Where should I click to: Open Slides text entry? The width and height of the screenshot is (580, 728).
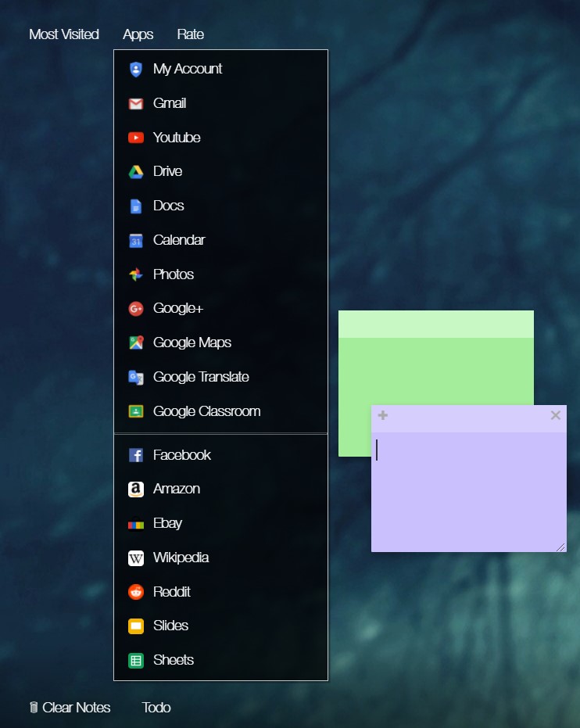pyautogui.click(x=170, y=626)
